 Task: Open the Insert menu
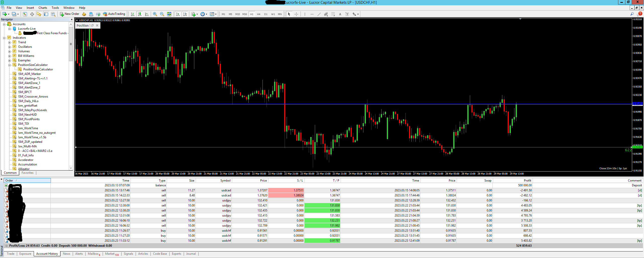pyautogui.click(x=30, y=8)
